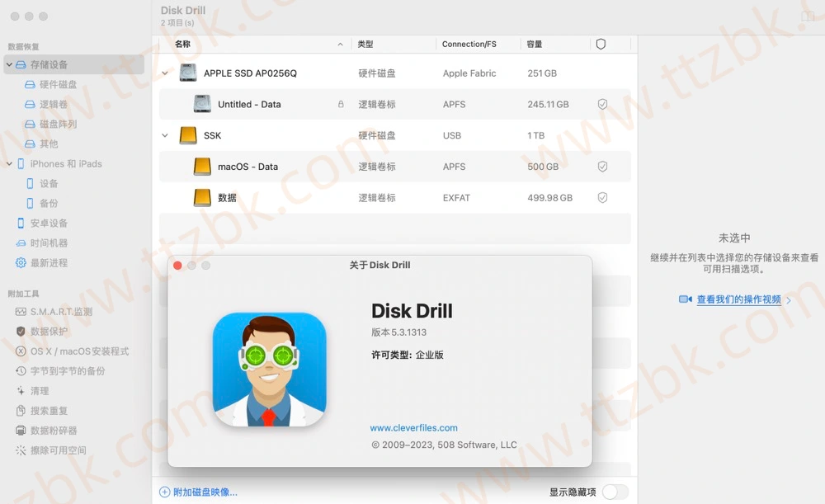This screenshot has width=825, height=504.
Task: Collapse the APPLE SSD AP0256Q entry
Action: 164,73
